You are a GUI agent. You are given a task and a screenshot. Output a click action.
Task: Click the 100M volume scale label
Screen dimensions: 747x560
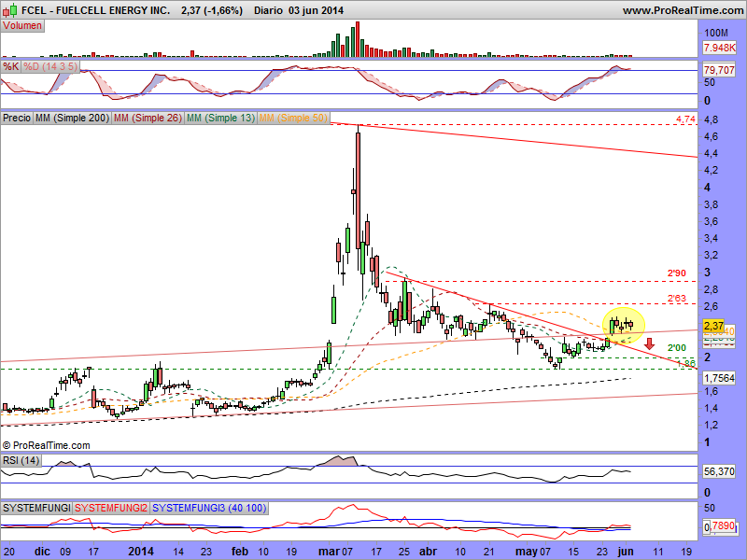pyautogui.click(x=716, y=33)
